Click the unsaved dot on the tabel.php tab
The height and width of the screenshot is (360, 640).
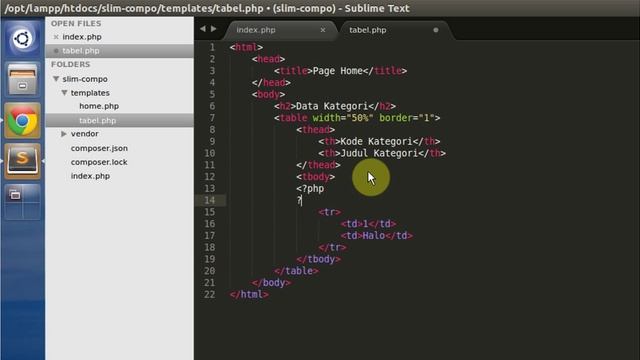[436, 30]
